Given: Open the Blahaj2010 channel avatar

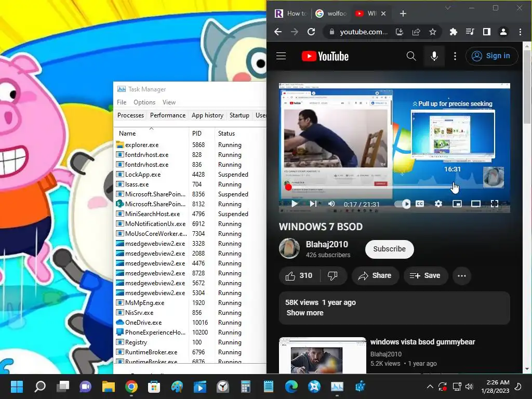Looking at the screenshot, I should pos(289,248).
